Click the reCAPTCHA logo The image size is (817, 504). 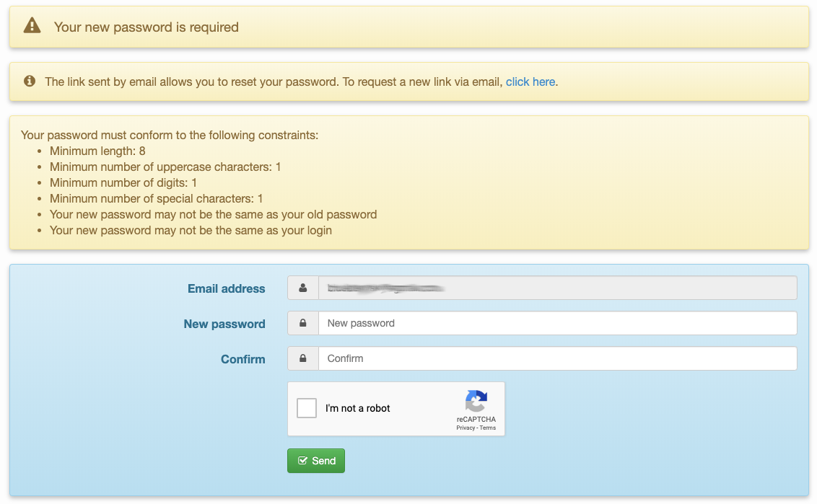(476, 401)
